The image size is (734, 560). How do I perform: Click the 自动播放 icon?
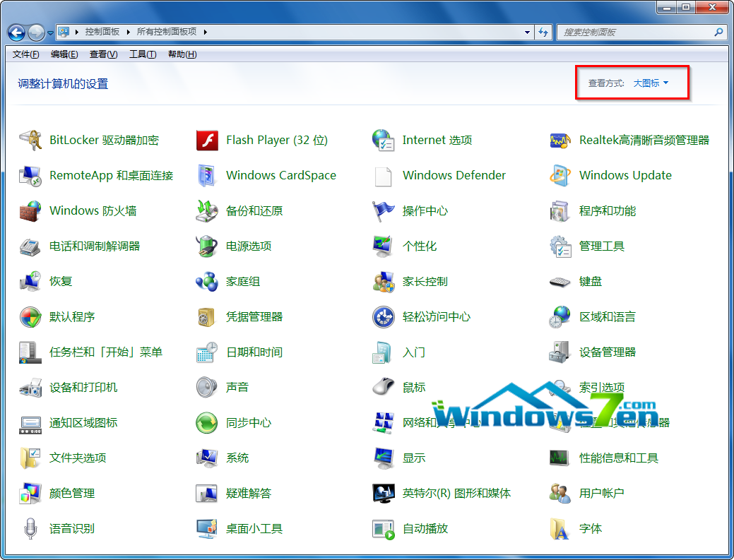pos(384,529)
